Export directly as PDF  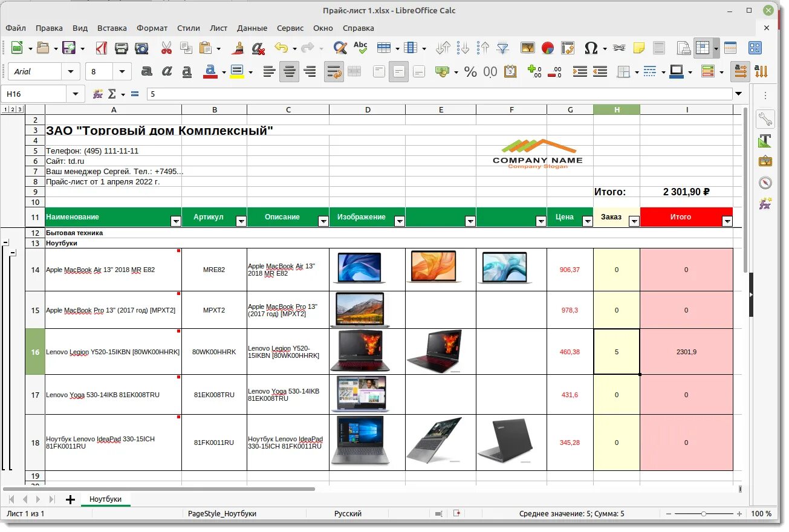pos(102,48)
